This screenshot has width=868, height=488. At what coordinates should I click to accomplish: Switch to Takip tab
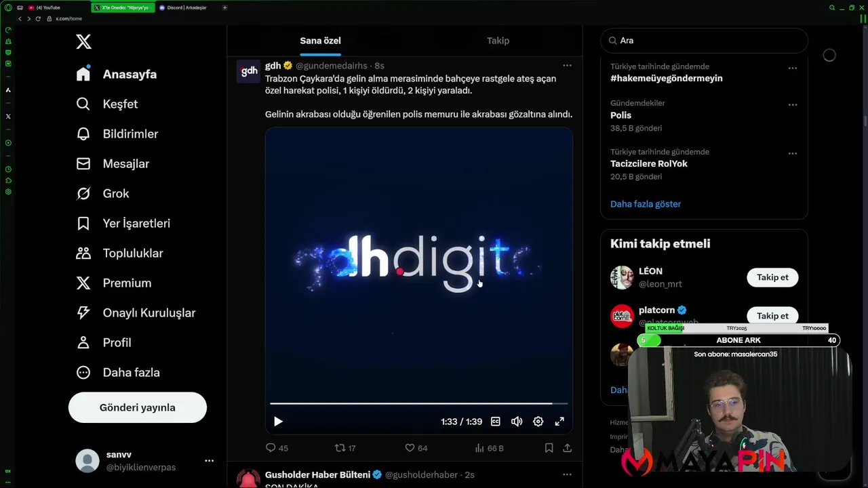498,41
